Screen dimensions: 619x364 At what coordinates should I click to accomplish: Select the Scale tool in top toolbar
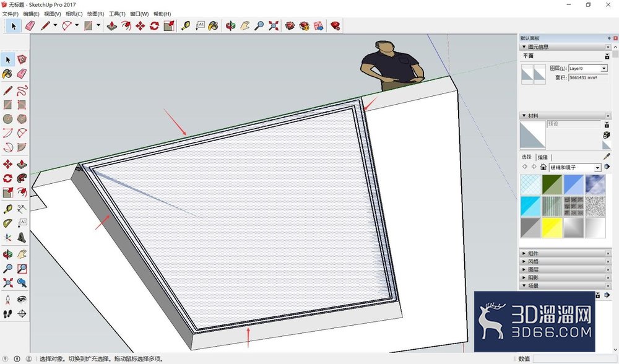pos(169,26)
